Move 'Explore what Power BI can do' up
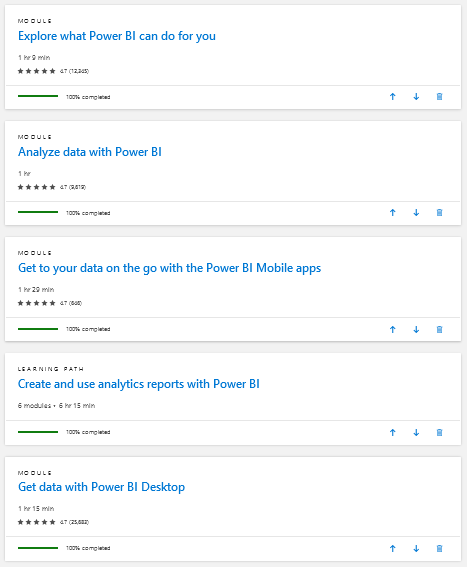The image size is (467, 567). pyautogui.click(x=392, y=97)
